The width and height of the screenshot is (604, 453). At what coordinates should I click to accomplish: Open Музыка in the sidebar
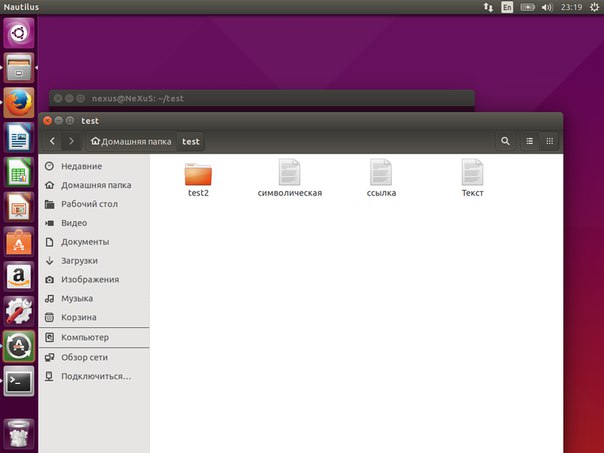(x=94, y=298)
